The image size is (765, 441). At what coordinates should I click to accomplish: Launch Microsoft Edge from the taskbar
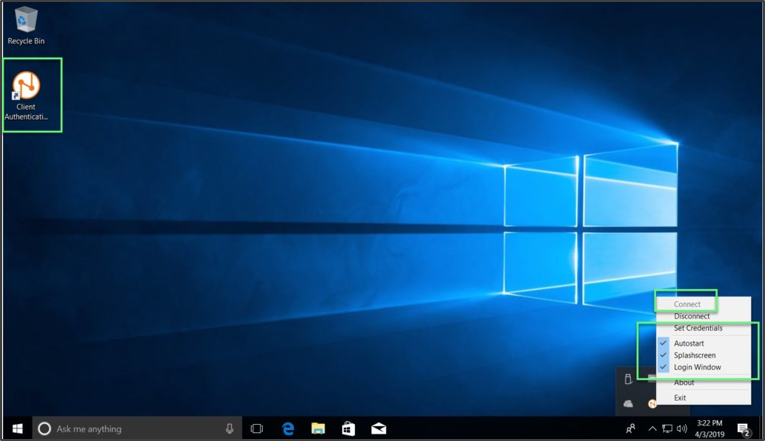pos(287,429)
